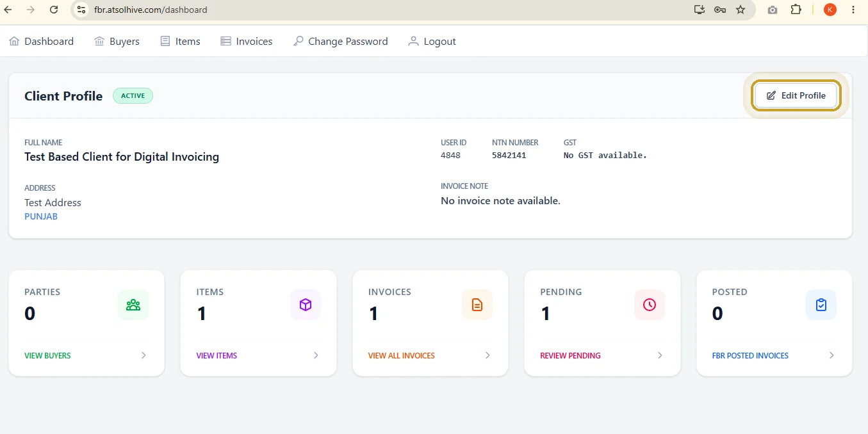Open Invoices in navigation menu

coord(247,41)
